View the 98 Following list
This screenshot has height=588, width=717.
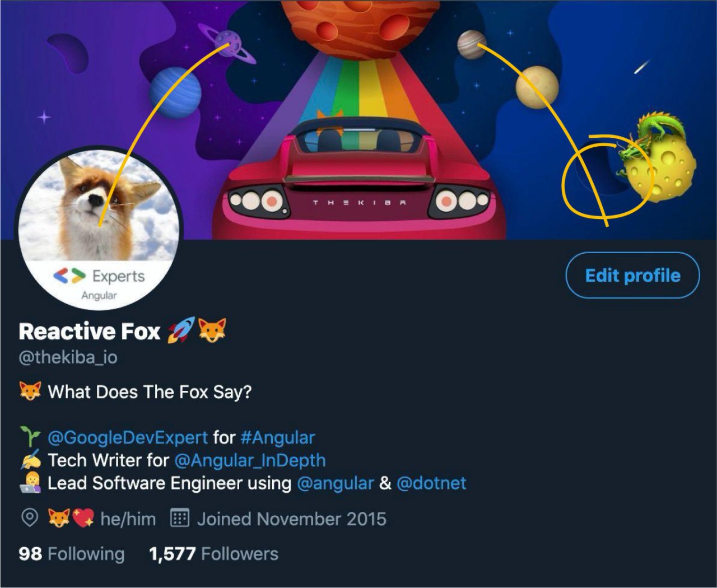click(72, 554)
